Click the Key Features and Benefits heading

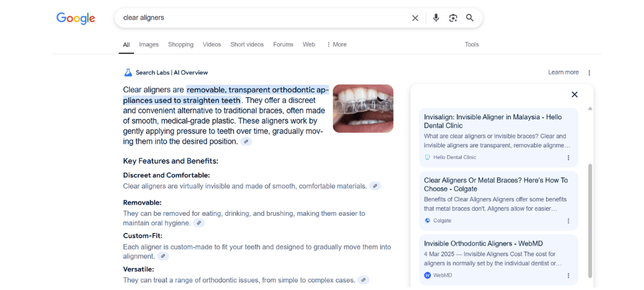point(171,161)
